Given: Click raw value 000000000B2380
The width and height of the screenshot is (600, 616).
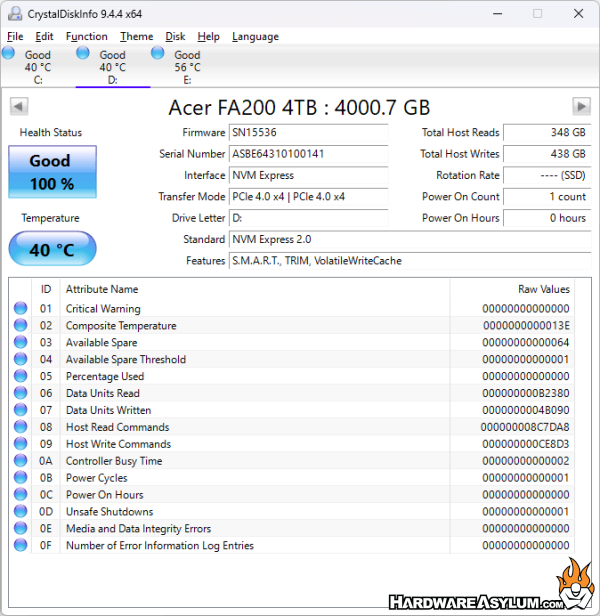Looking at the screenshot, I should point(526,393).
